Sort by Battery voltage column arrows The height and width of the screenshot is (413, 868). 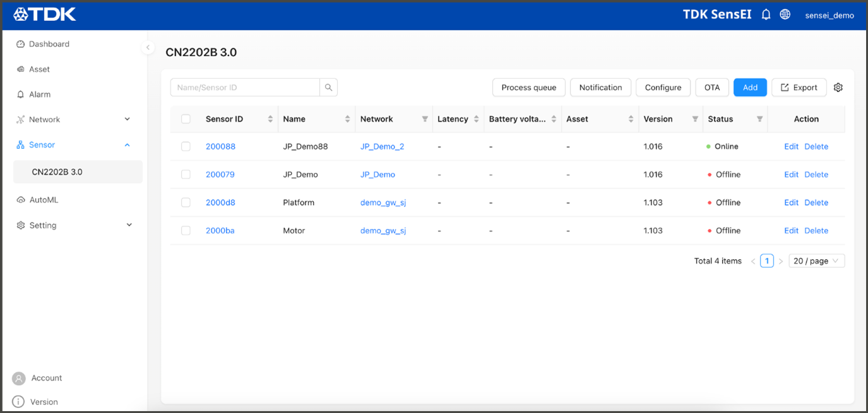point(554,119)
